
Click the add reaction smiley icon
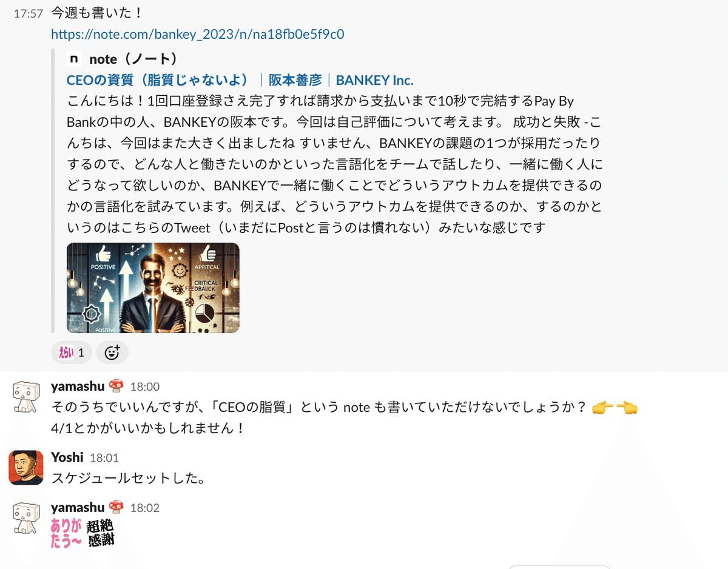click(x=112, y=352)
